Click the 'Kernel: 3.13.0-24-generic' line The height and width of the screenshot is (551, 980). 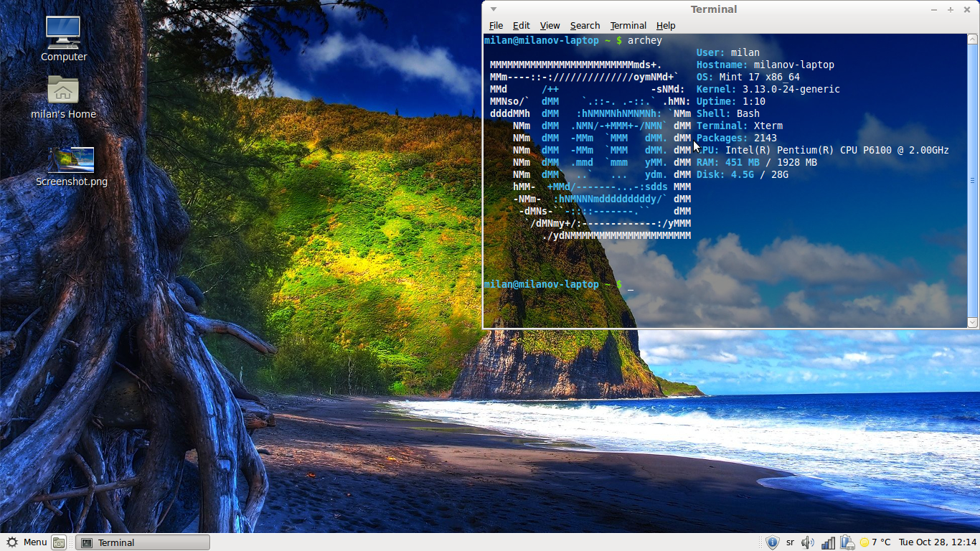click(768, 89)
